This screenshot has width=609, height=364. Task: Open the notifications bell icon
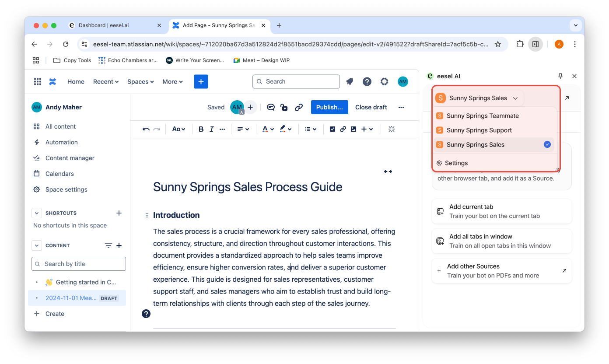350,81
